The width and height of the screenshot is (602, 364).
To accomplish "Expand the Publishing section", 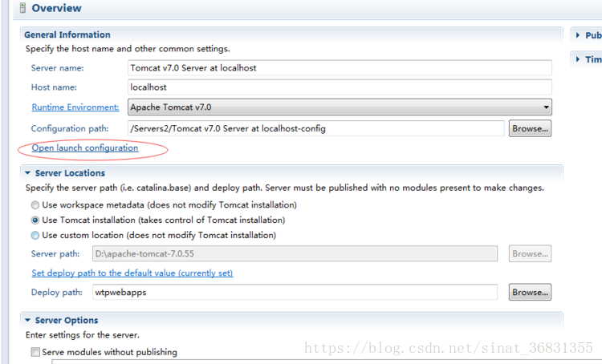I will click(578, 35).
